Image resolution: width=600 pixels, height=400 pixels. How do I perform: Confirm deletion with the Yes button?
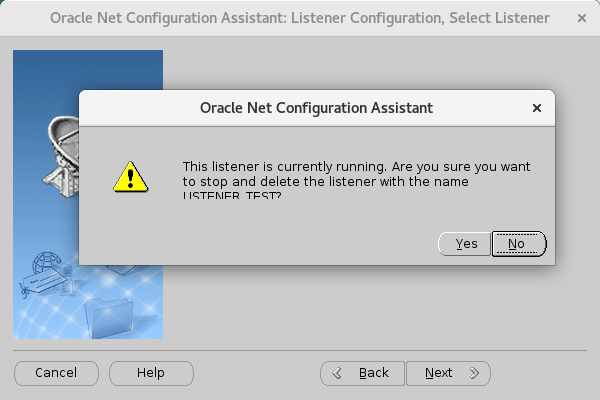[x=464, y=244]
